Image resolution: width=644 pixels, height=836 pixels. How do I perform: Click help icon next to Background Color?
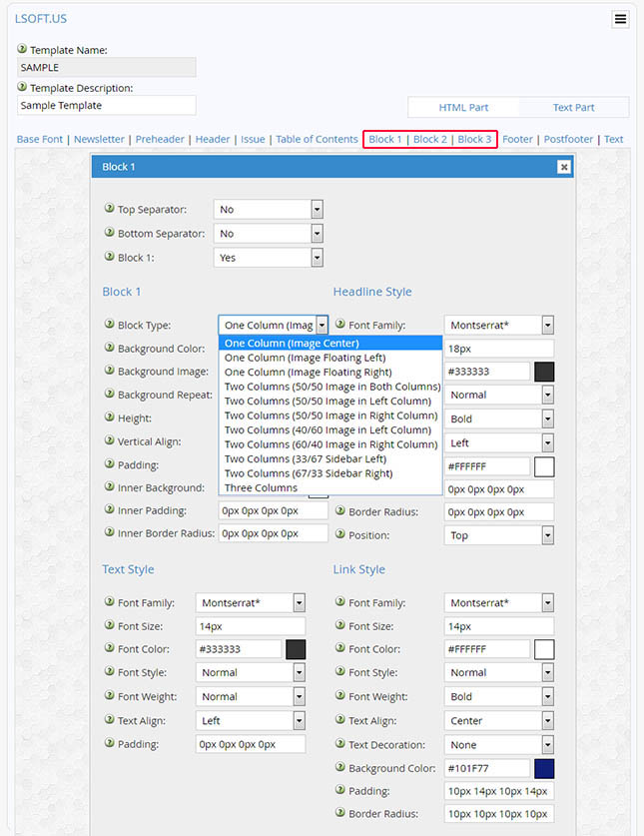pos(109,348)
